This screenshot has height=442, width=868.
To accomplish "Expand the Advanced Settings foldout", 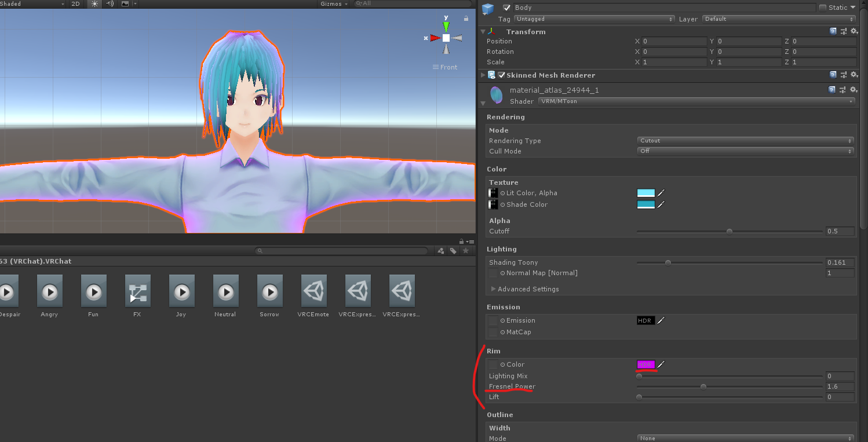I will click(x=494, y=289).
